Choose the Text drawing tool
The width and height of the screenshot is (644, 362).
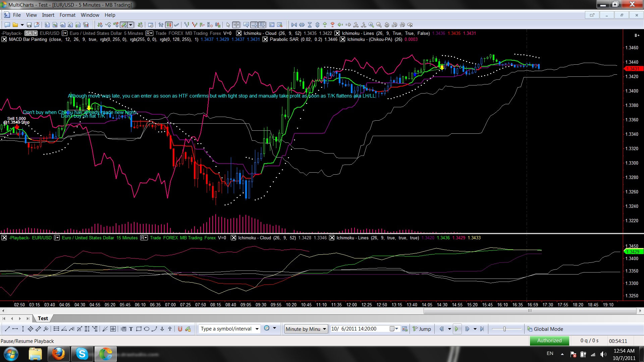coord(131,329)
